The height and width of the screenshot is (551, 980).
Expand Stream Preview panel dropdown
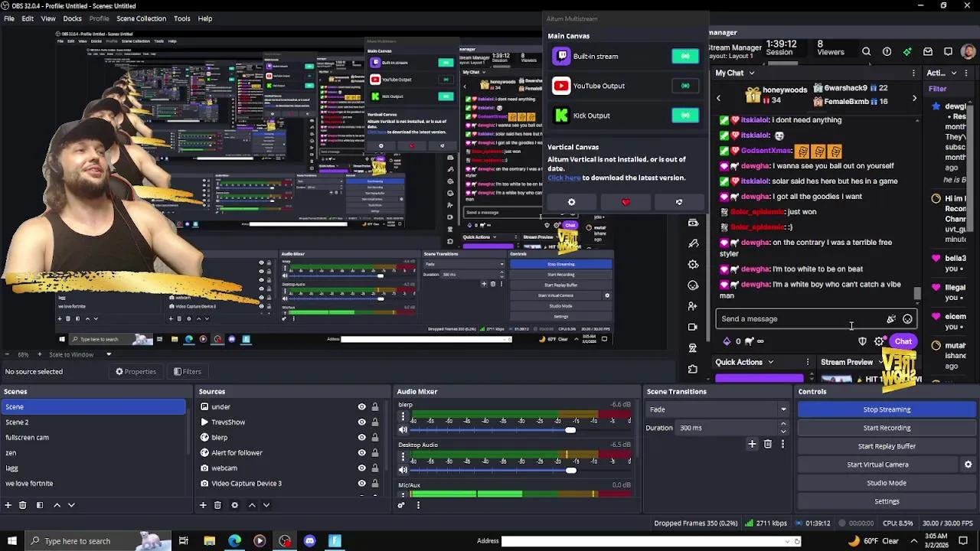880,363
